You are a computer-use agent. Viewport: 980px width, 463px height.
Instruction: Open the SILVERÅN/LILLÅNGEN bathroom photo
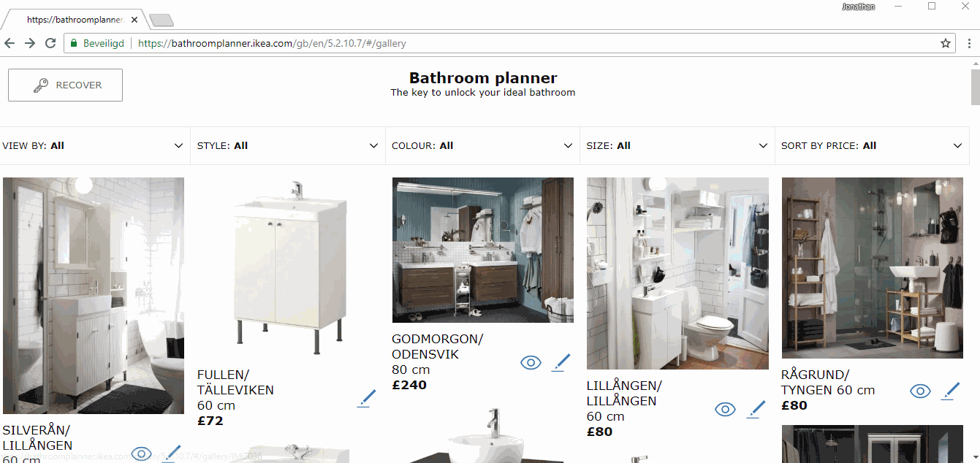coord(94,296)
